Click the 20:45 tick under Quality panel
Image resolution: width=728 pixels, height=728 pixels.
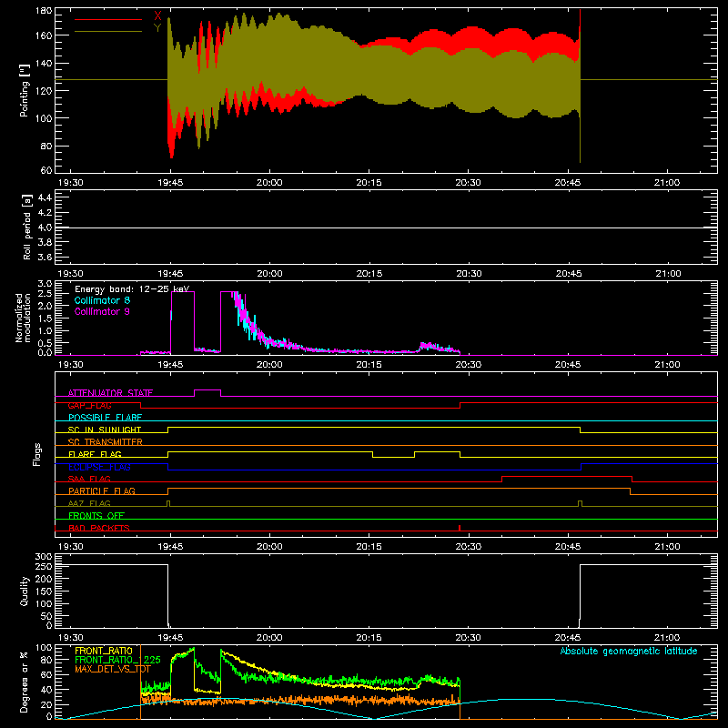click(568, 638)
